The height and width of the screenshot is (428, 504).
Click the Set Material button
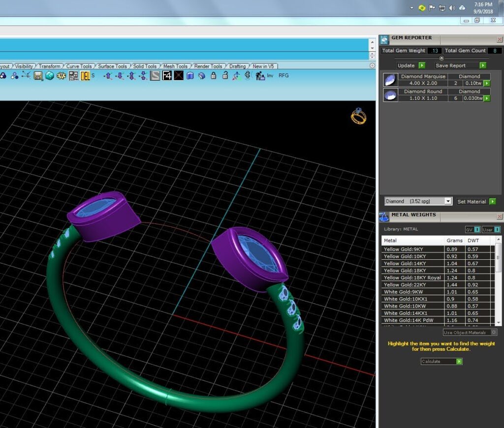[476, 202]
